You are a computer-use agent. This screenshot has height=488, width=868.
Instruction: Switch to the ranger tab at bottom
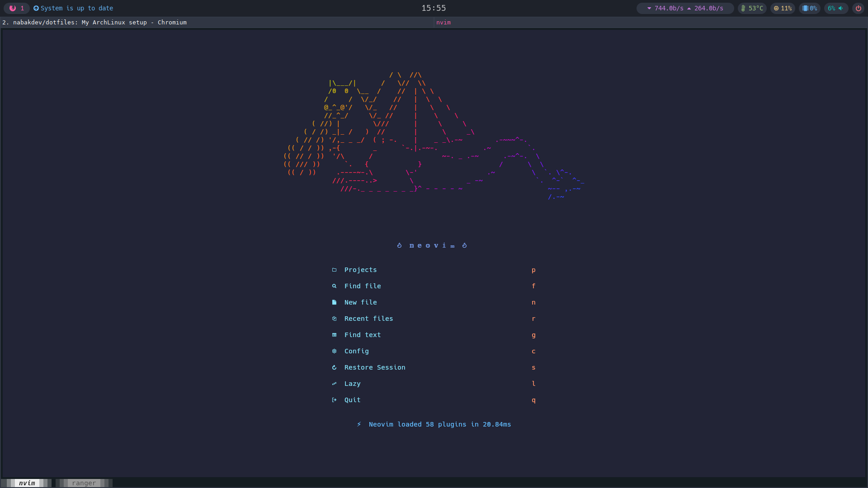click(x=84, y=483)
